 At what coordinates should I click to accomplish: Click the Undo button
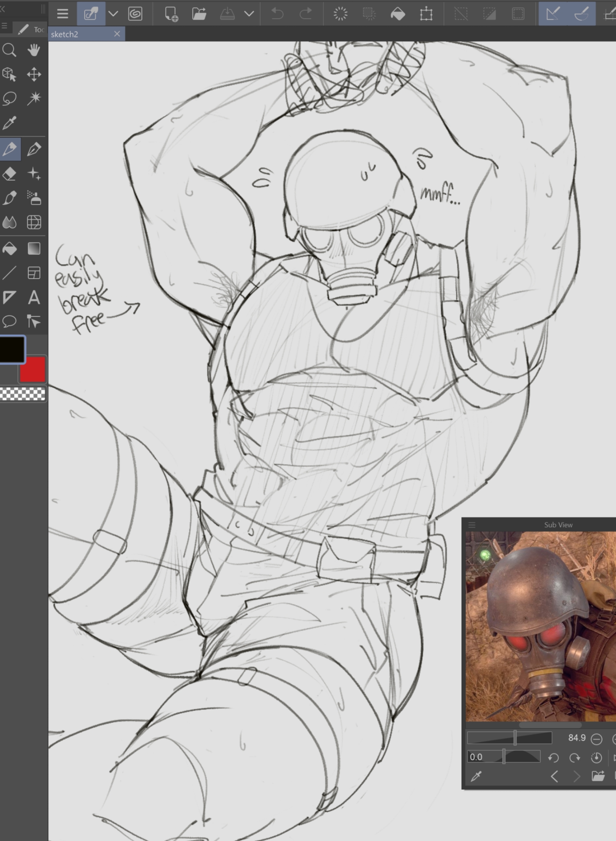pyautogui.click(x=277, y=14)
